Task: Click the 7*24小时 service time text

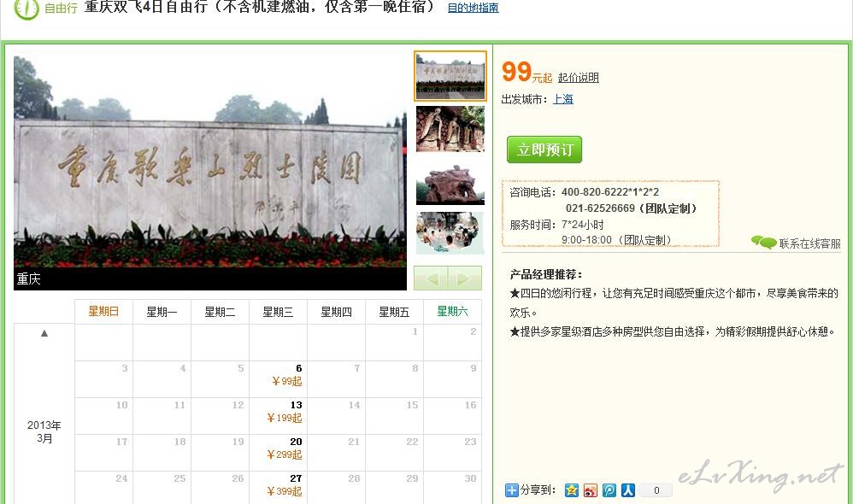Action: [583, 225]
